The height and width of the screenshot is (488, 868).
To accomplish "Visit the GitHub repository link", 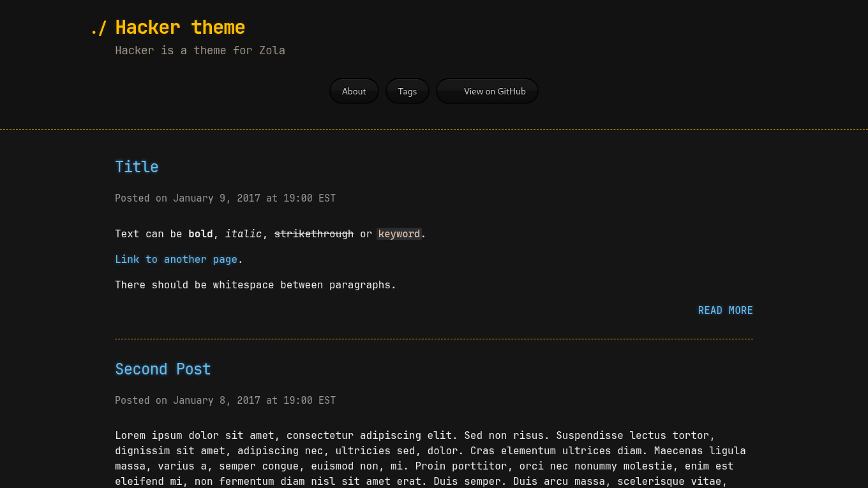I will click(x=495, y=91).
